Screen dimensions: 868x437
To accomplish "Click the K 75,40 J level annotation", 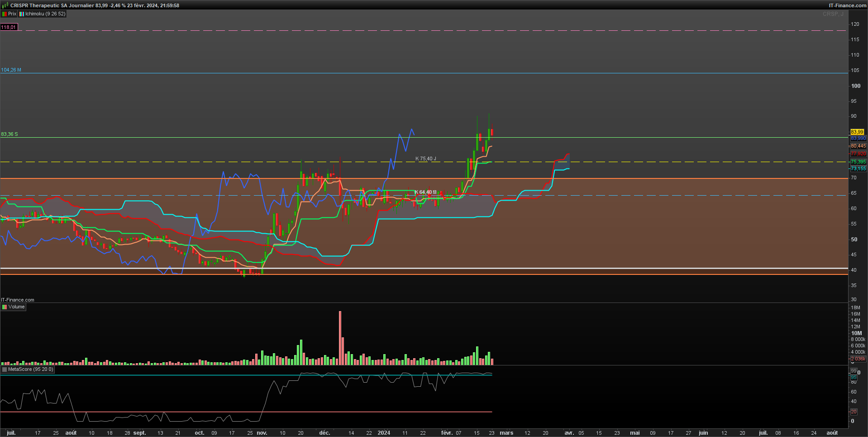I will click(426, 158).
